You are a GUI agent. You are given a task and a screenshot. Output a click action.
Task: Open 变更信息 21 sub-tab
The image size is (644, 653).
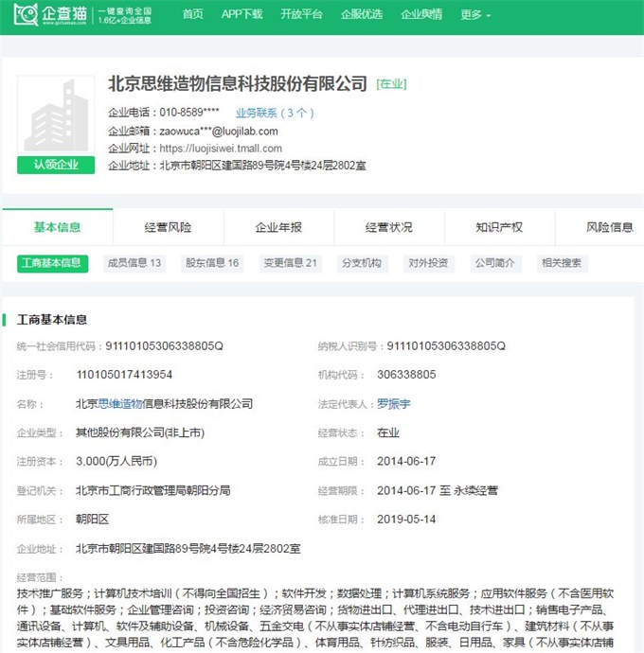coord(291,263)
